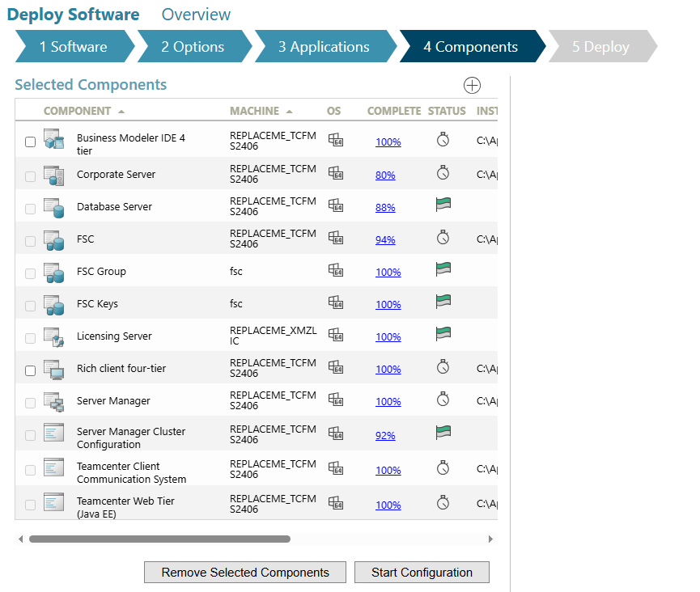The image size is (700, 592).
Task: Click Start Configuration button
Action: pyautogui.click(x=422, y=573)
